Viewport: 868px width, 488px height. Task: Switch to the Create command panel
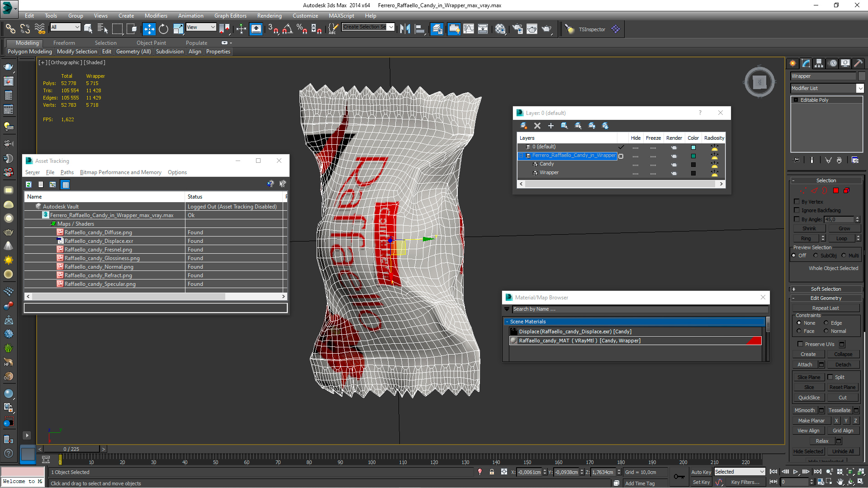click(793, 63)
